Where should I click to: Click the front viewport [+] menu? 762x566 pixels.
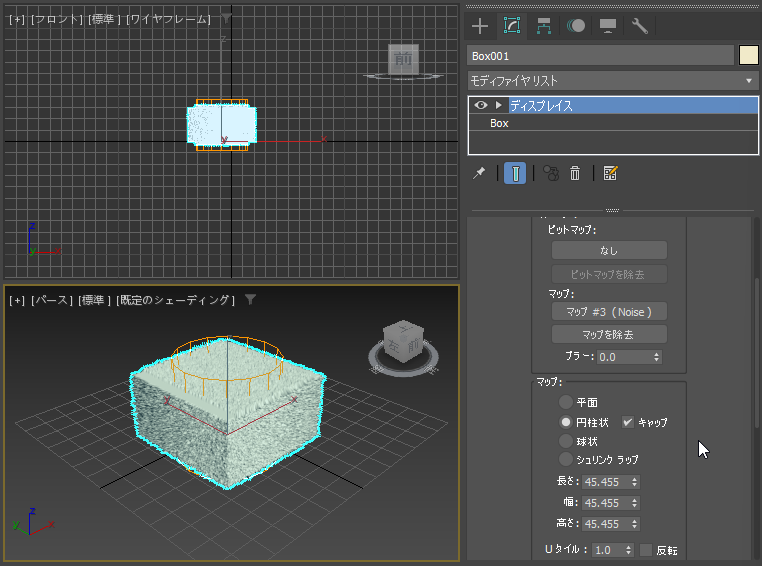pyautogui.click(x=17, y=19)
